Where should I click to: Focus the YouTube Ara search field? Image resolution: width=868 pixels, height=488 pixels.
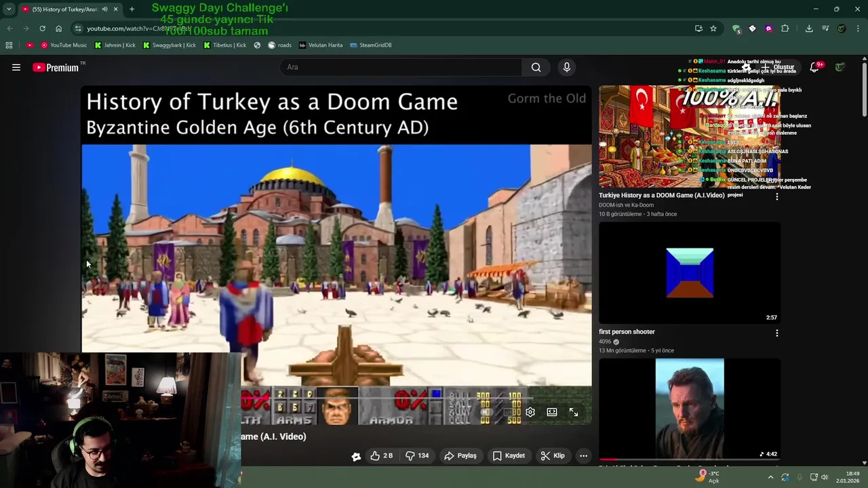click(x=401, y=67)
